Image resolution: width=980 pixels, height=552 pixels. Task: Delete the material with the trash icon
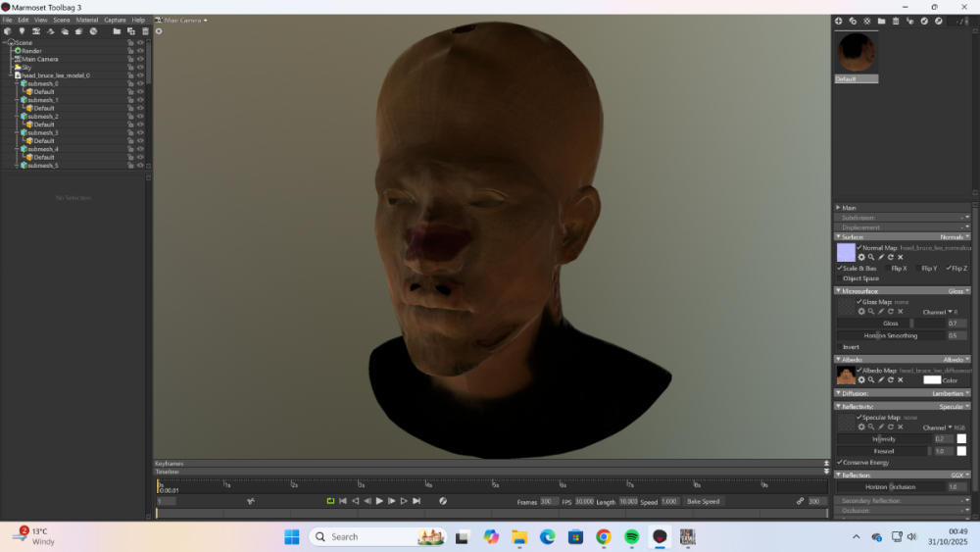click(896, 22)
